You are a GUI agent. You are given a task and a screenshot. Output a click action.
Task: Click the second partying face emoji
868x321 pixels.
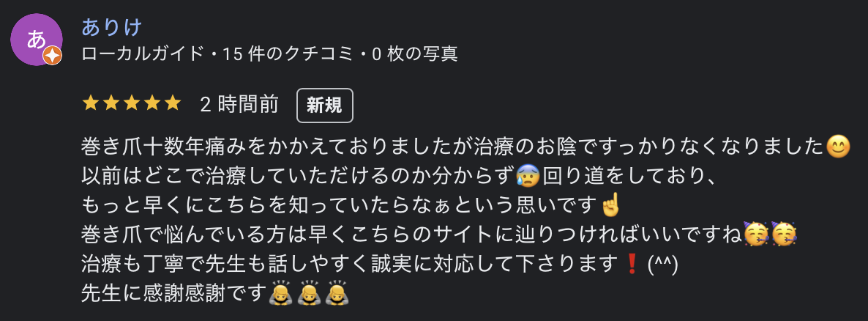coord(783,234)
